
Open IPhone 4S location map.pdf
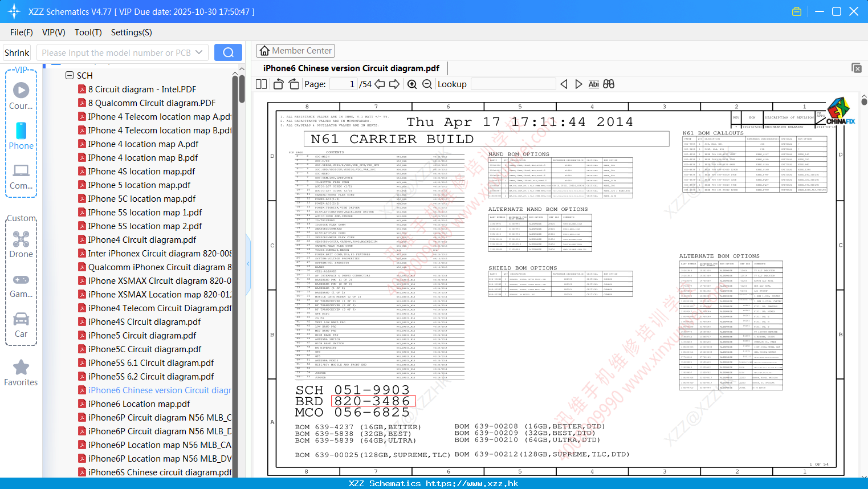click(141, 171)
